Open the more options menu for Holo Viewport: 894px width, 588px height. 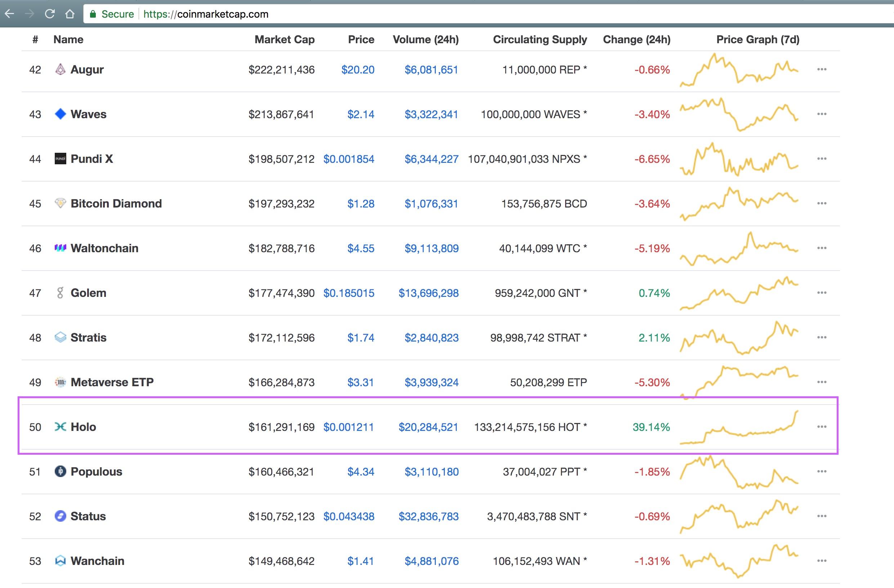(x=823, y=427)
